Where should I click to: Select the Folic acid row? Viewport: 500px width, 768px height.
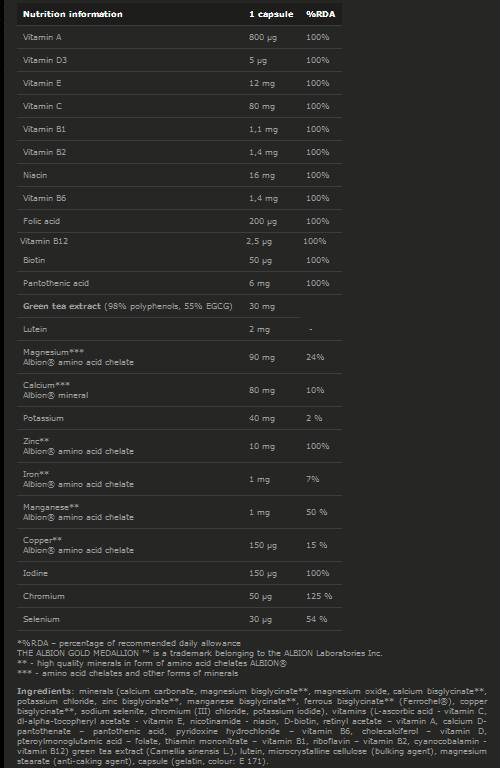coord(179,221)
